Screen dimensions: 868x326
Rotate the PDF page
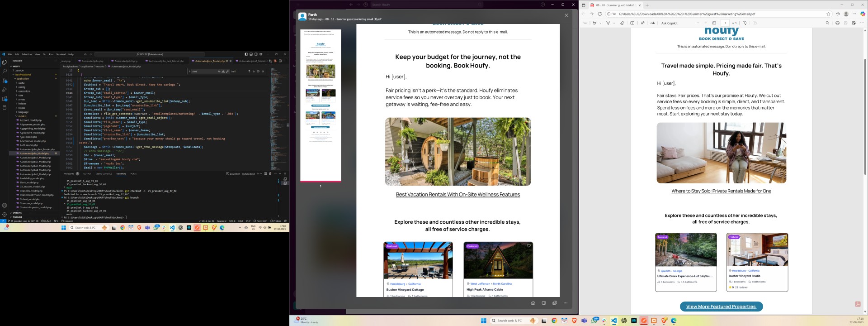[745, 23]
